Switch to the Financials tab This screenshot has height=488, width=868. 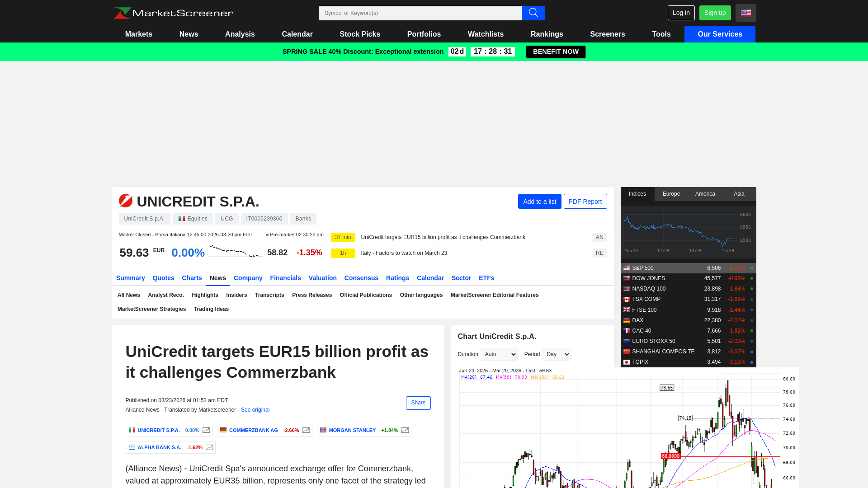[x=285, y=278]
